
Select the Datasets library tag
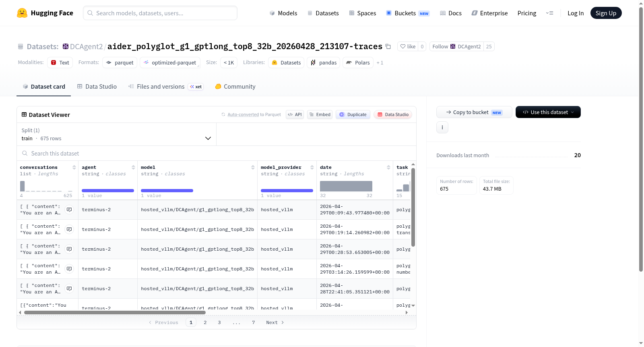click(x=286, y=62)
